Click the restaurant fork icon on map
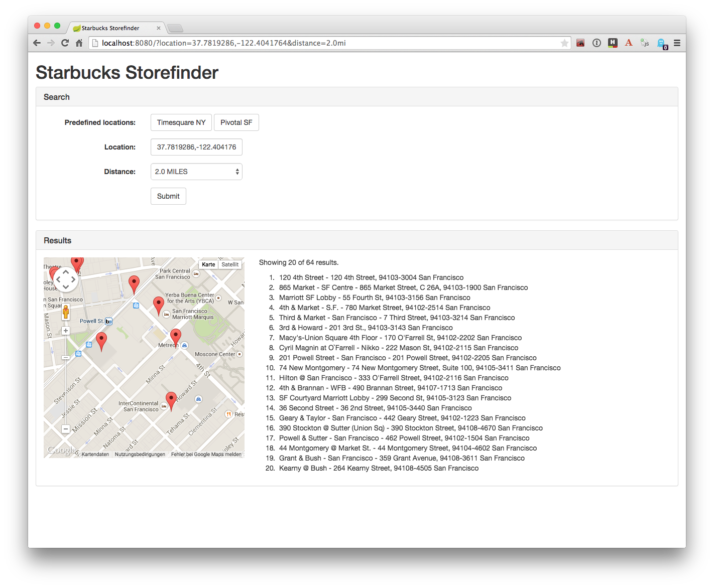The width and height of the screenshot is (714, 588). (228, 414)
